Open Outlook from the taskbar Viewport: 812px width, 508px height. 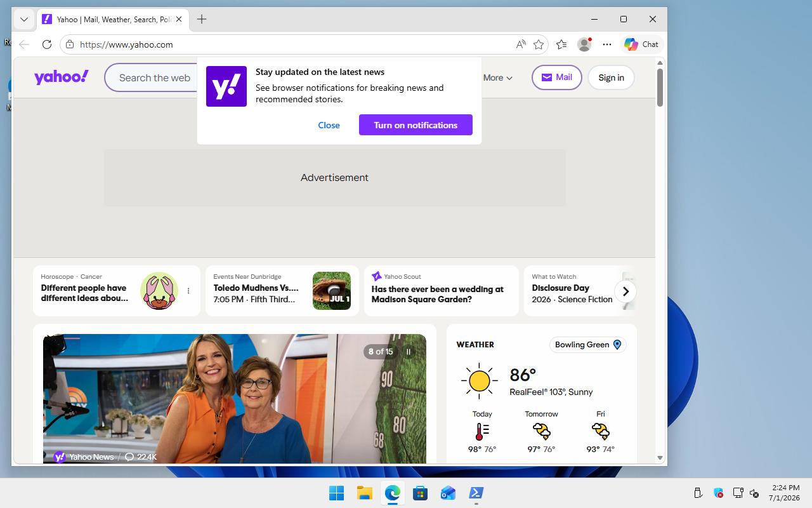click(x=448, y=493)
